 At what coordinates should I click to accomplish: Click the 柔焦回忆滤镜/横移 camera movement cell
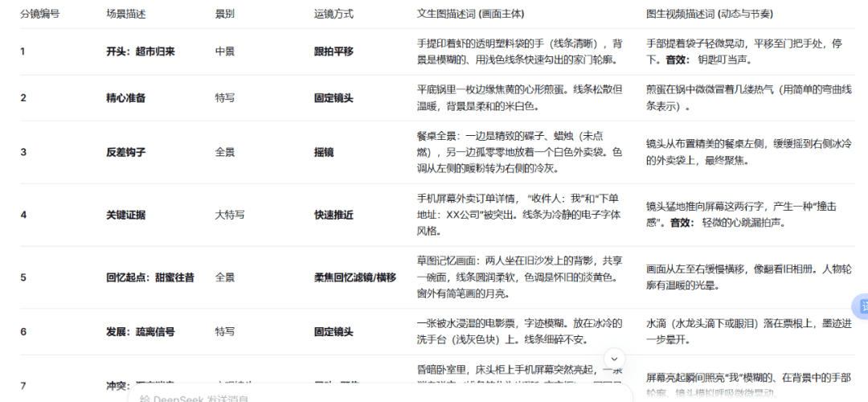(x=354, y=277)
